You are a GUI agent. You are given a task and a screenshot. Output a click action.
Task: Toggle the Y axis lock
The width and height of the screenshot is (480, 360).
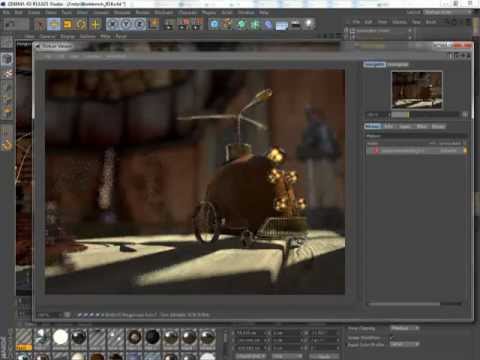click(126, 24)
